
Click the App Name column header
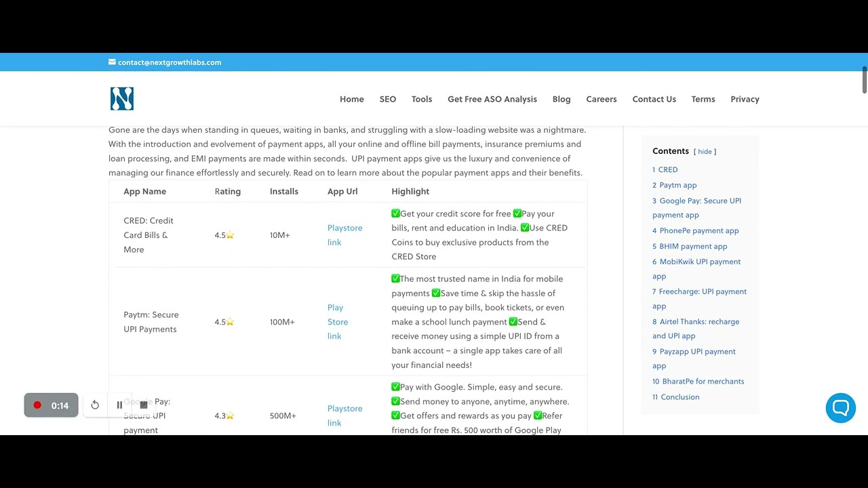click(144, 192)
